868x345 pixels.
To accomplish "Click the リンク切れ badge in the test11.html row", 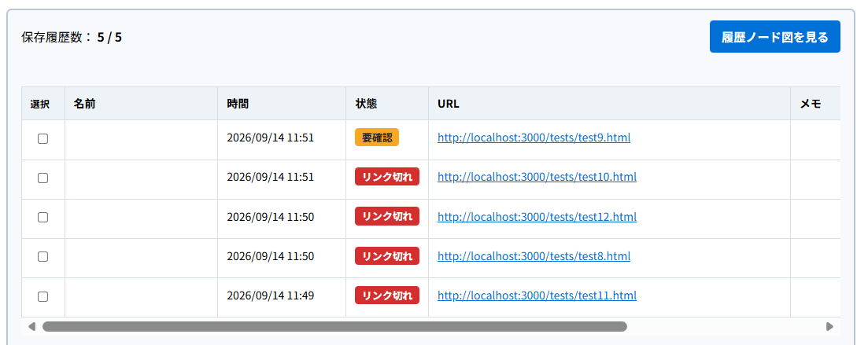I will click(x=387, y=295).
